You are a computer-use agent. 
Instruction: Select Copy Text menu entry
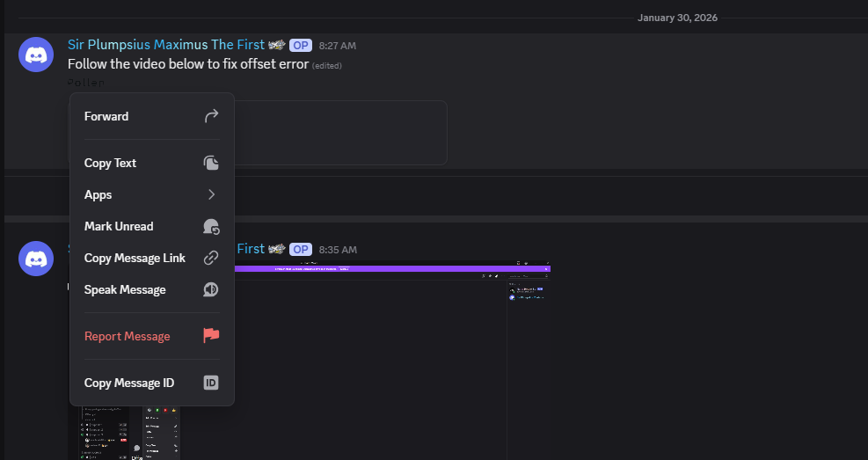pyautogui.click(x=151, y=163)
